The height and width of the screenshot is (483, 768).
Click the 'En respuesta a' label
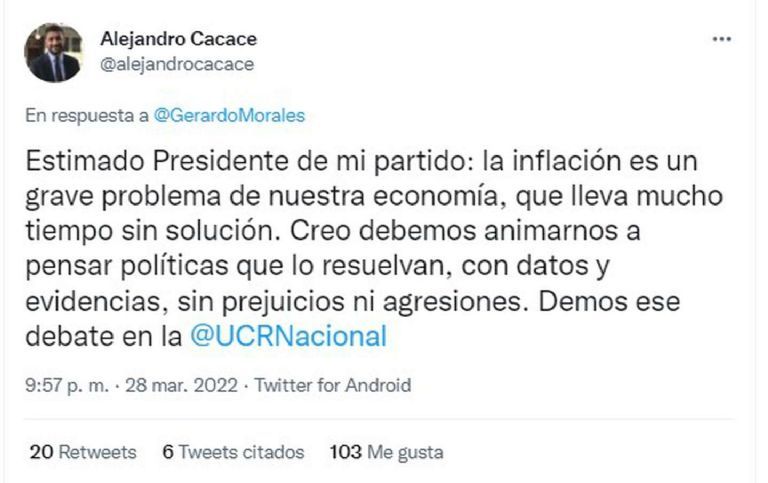coord(88,115)
